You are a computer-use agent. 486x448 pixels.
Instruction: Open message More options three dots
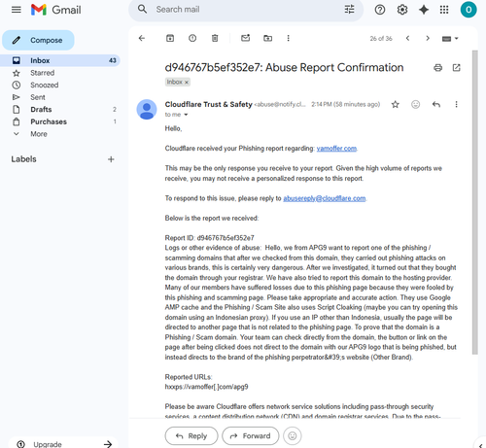pos(456,104)
